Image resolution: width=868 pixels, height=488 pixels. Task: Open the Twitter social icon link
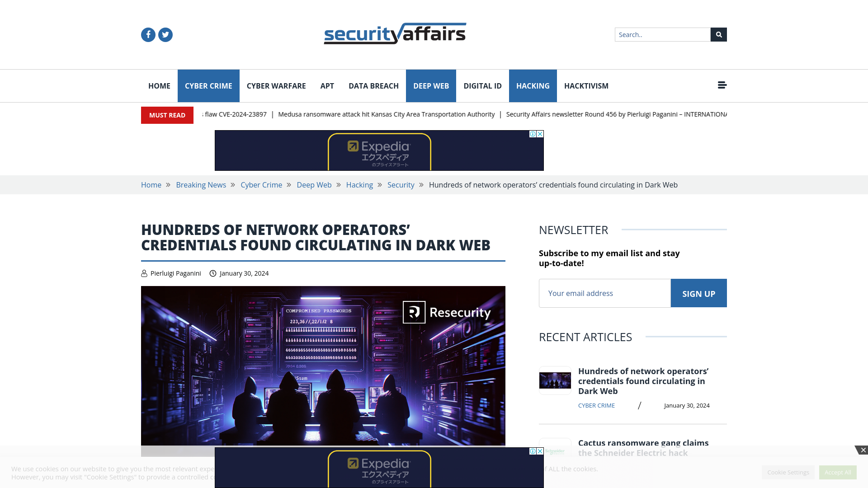(x=165, y=34)
